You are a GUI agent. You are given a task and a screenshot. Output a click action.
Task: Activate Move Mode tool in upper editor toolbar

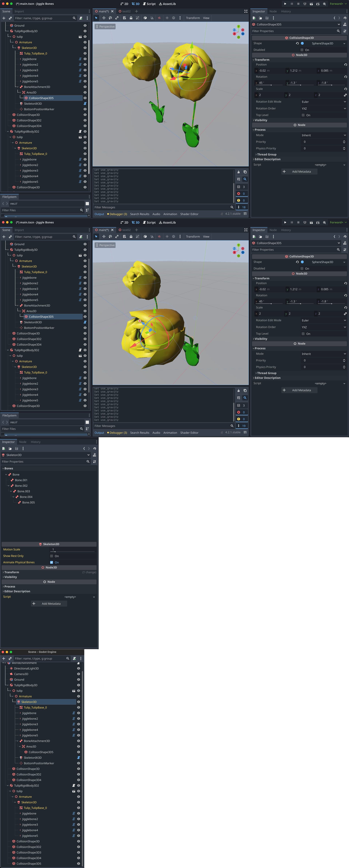click(x=104, y=18)
